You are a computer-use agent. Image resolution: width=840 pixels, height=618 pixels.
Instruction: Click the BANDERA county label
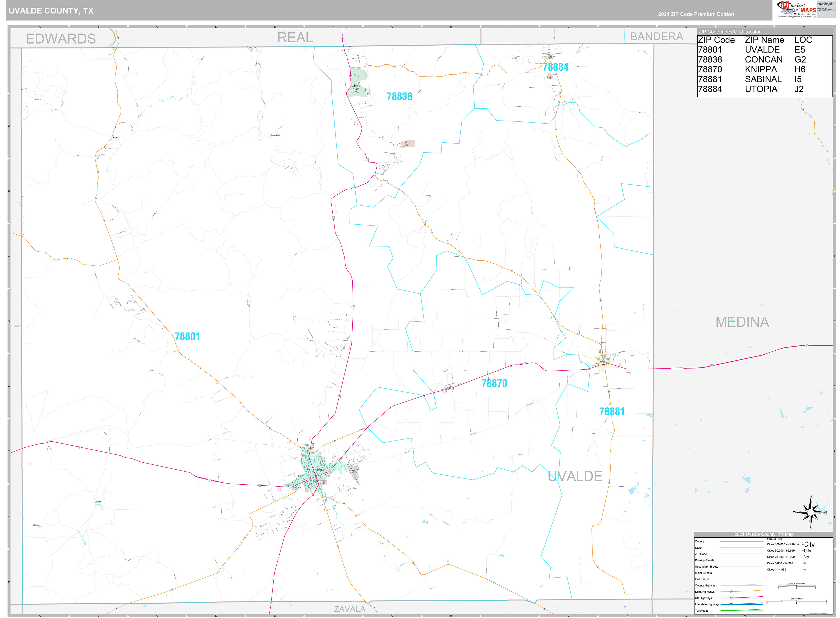657,37
